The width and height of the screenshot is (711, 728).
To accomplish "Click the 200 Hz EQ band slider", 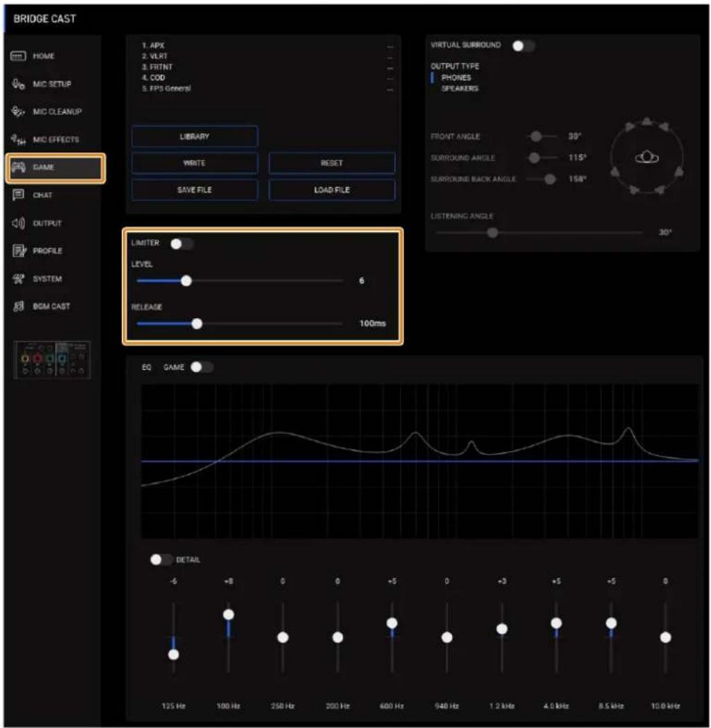I will (337, 637).
